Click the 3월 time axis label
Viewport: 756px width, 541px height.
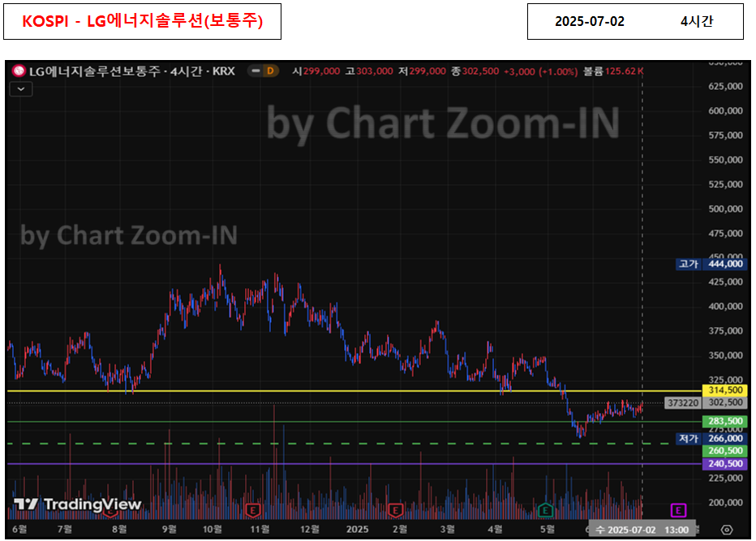448,530
